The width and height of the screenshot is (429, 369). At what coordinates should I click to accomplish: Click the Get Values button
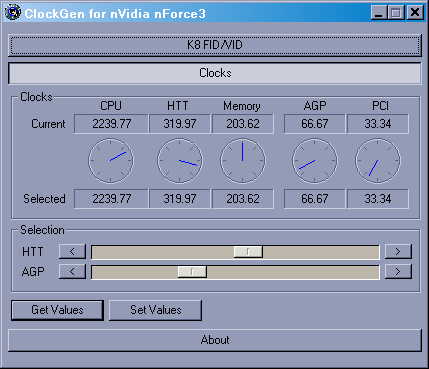[x=57, y=310]
